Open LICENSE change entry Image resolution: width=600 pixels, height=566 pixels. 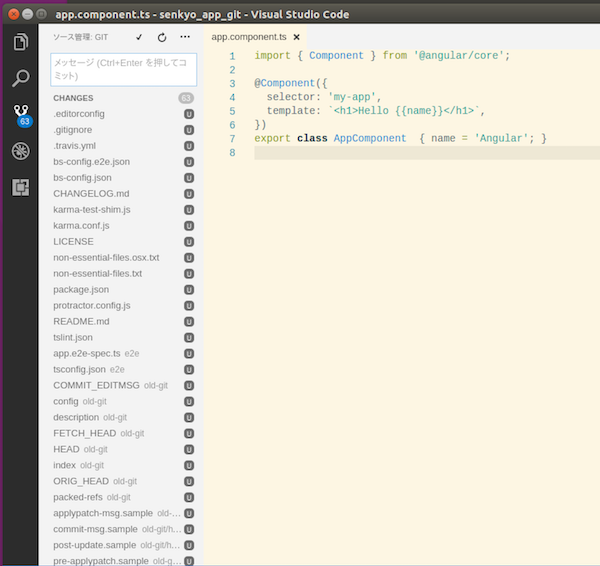point(122,242)
